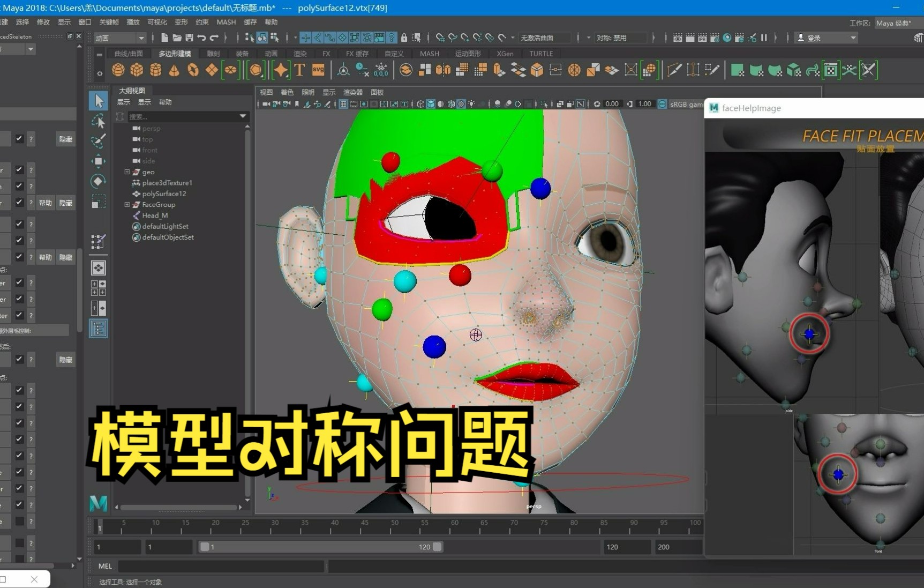
Task: Create a polygon torus from the shelf
Action: coord(191,70)
